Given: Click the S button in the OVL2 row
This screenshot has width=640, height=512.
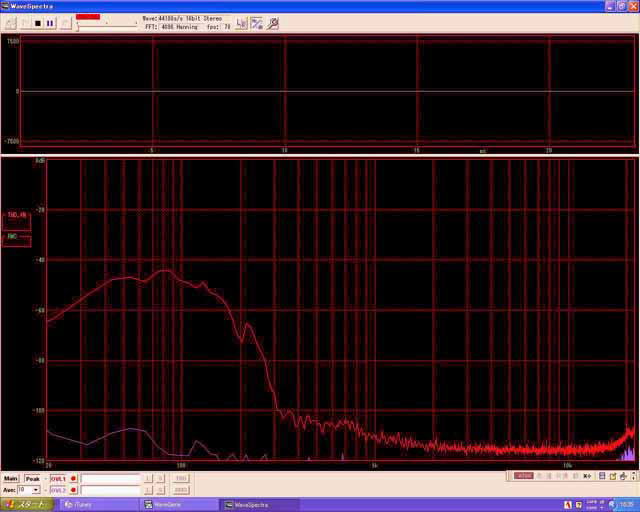Looking at the screenshot, I should click(160, 490).
